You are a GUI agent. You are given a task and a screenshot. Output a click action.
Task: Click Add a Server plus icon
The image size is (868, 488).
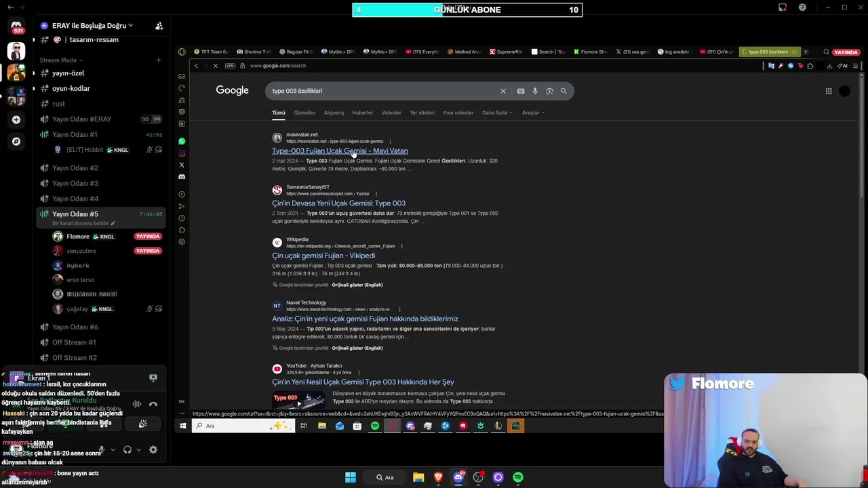click(x=16, y=119)
